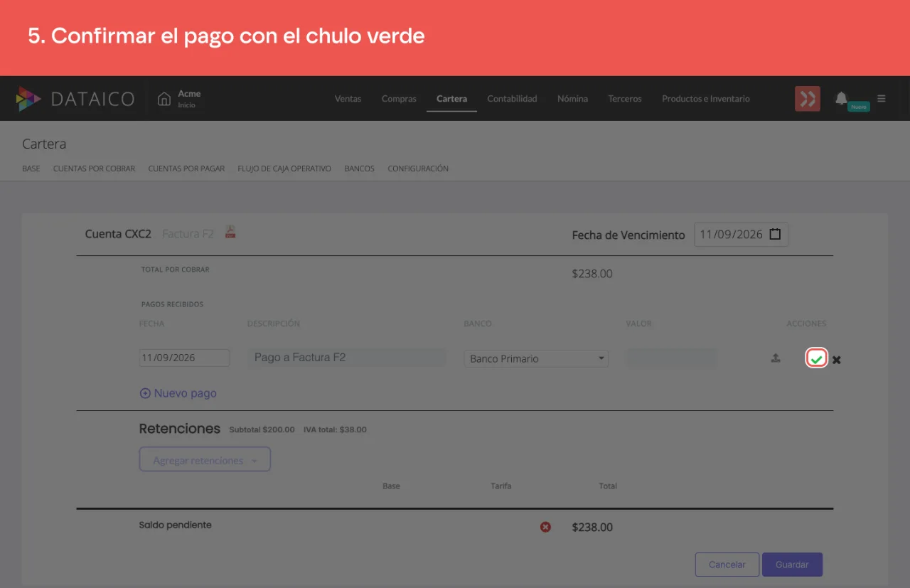This screenshot has width=910, height=588.
Task: Open the Contabilidad menu
Action: pyautogui.click(x=512, y=99)
